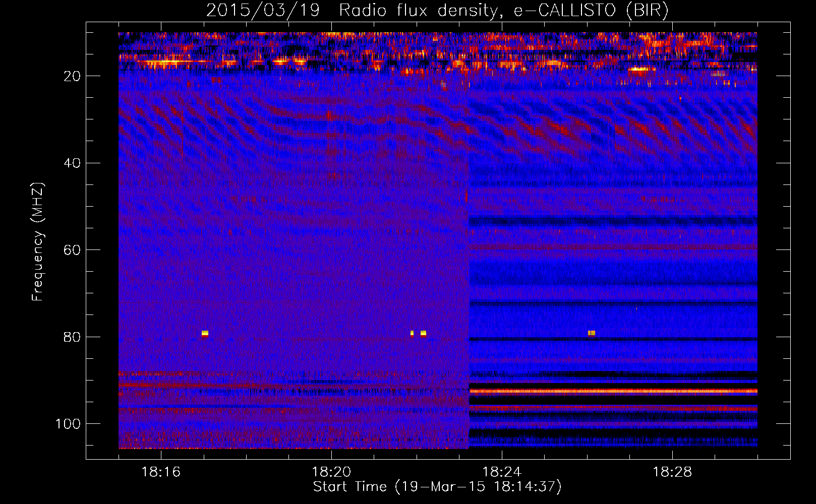Click the 18:20 time tick label
The width and height of the screenshot is (816, 504).
[331, 472]
